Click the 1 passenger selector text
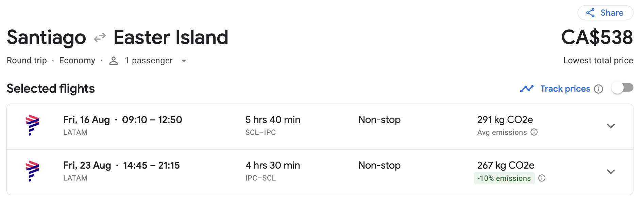The image size is (644, 203). coord(149,61)
